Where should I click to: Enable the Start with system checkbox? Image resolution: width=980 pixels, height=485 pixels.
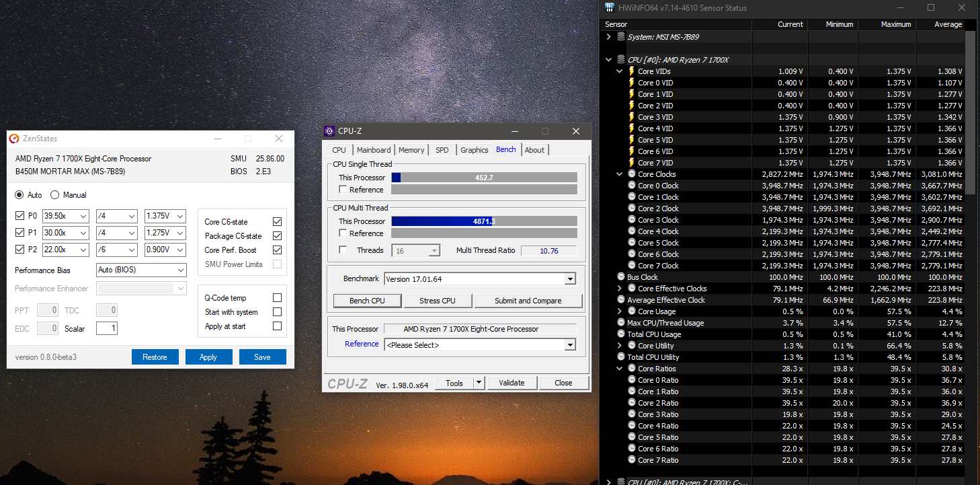point(277,312)
